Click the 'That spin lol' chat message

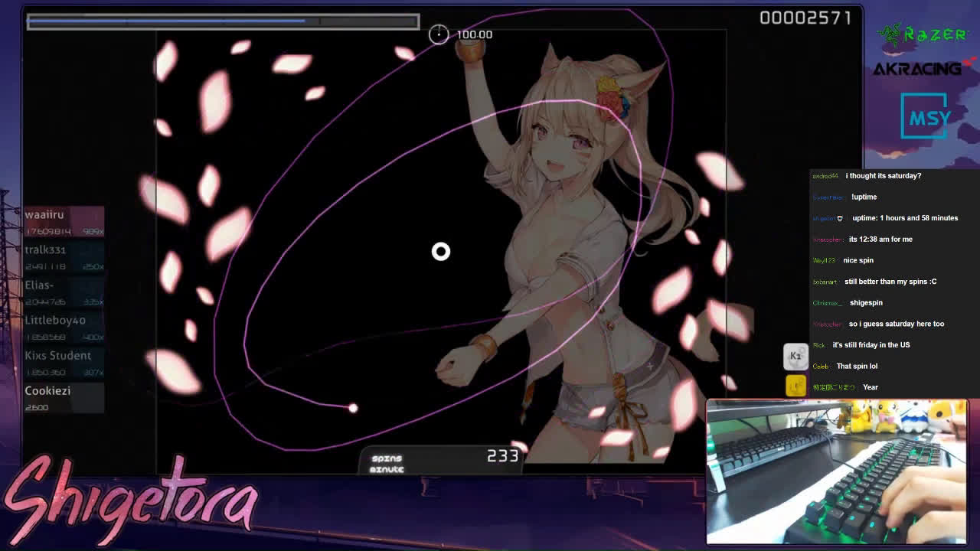coord(857,366)
